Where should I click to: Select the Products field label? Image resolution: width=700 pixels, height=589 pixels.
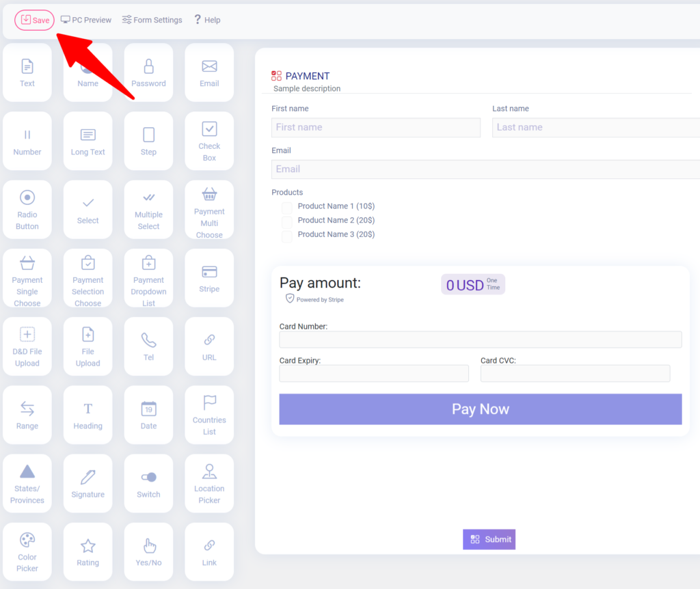[287, 192]
